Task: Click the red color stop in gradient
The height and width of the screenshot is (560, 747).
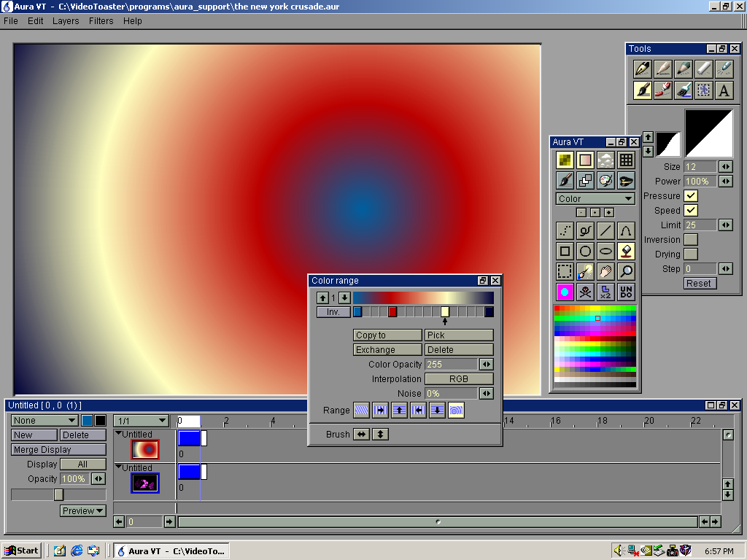Action: [x=392, y=312]
